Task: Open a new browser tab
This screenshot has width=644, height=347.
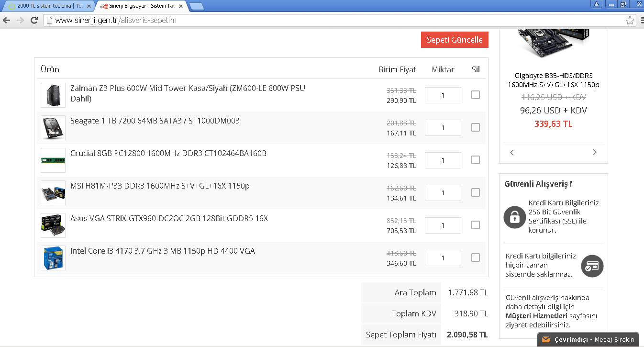Action: click(196, 6)
